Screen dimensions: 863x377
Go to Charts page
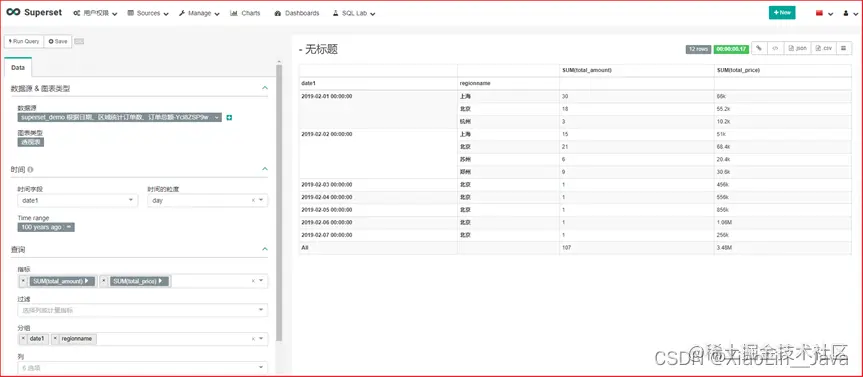pos(245,13)
